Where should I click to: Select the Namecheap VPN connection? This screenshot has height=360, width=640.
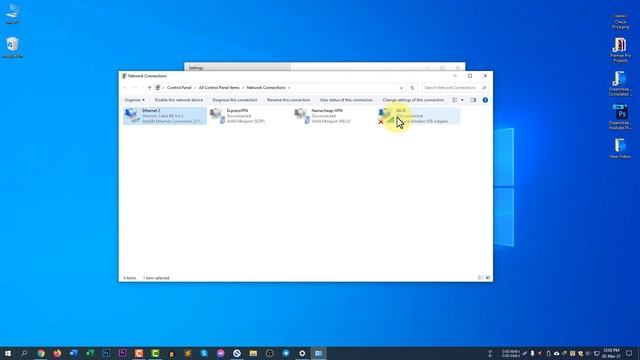point(333,116)
